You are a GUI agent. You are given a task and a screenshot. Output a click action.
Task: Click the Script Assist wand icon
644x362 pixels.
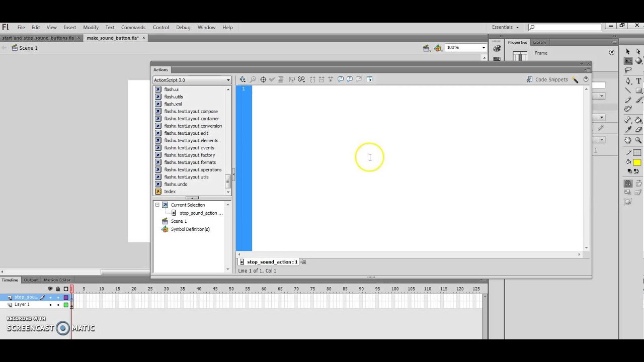pos(575,79)
